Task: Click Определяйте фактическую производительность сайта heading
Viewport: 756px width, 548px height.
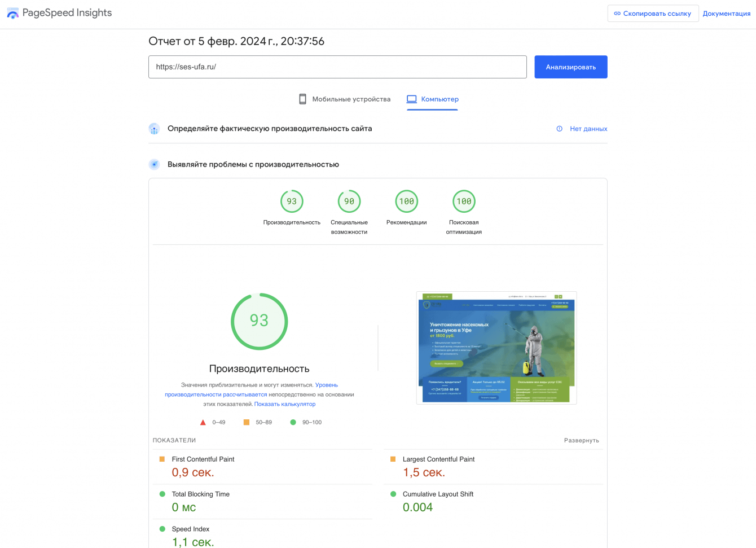Action: coord(270,129)
